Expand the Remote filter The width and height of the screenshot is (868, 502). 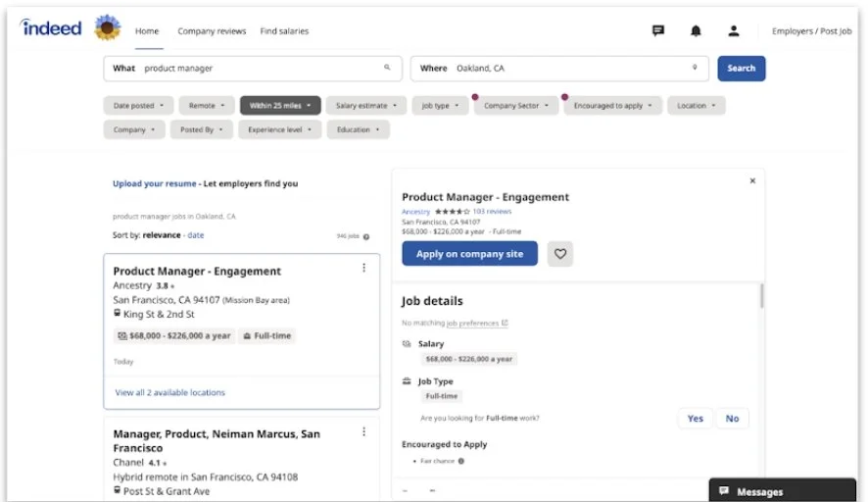pyautogui.click(x=207, y=105)
